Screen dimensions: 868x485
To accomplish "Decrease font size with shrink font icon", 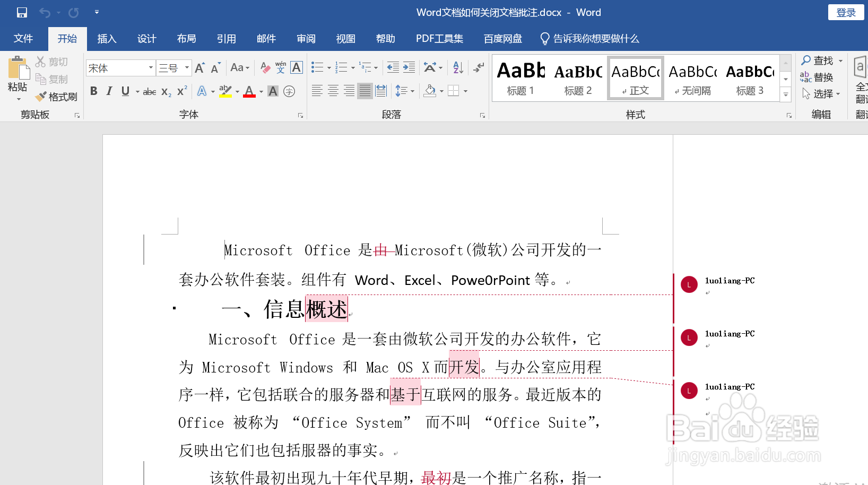I will click(215, 68).
